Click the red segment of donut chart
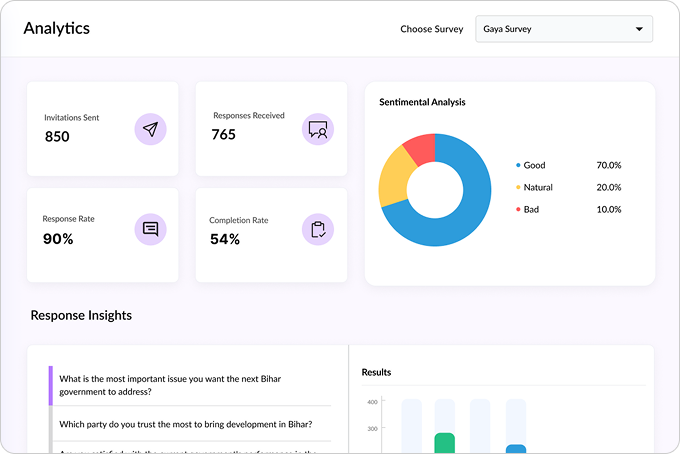This screenshot has height=454, width=680. [421, 150]
